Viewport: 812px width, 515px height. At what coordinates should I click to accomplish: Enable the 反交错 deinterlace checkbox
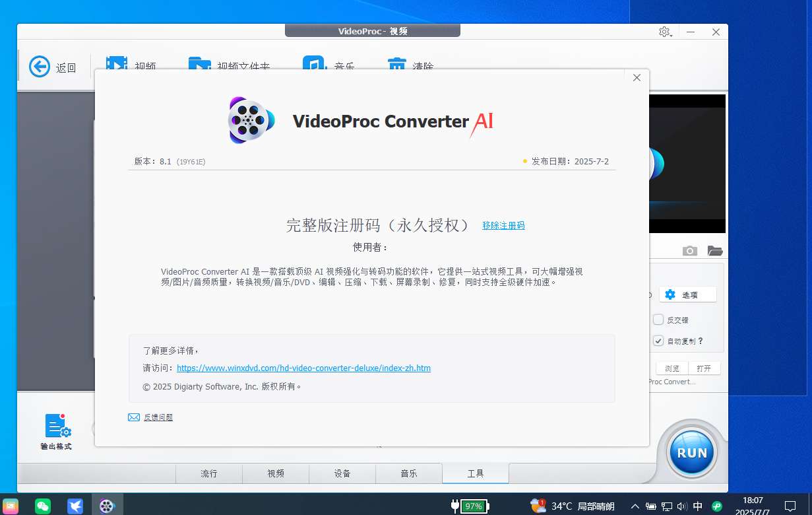(658, 320)
